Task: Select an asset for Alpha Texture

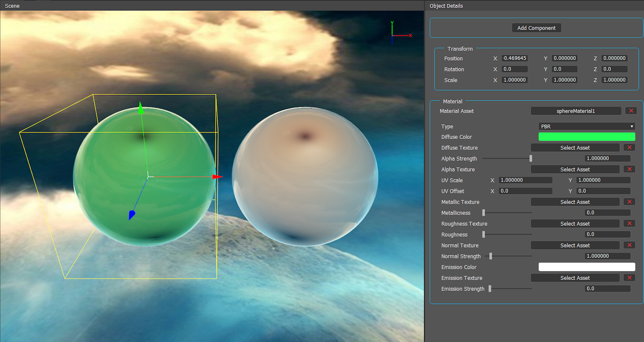Action: click(575, 169)
